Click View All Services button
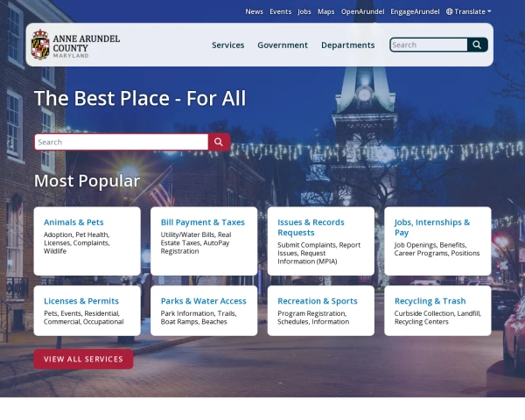 [83, 359]
